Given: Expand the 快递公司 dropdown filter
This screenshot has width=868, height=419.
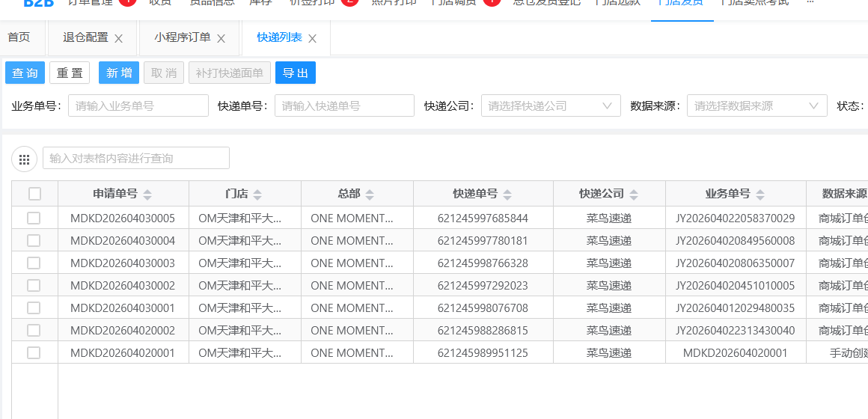Looking at the screenshot, I should pyautogui.click(x=551, y=106).
